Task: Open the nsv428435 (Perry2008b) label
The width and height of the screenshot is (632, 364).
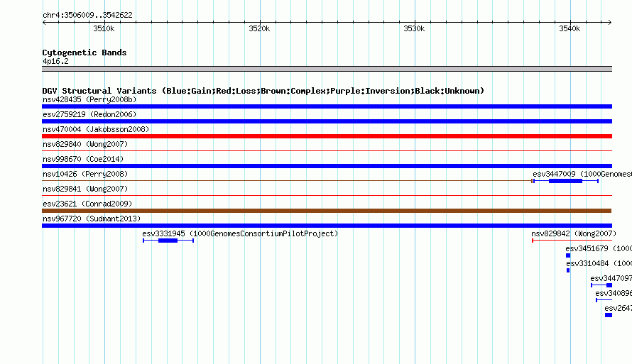Action: point(89,99)
